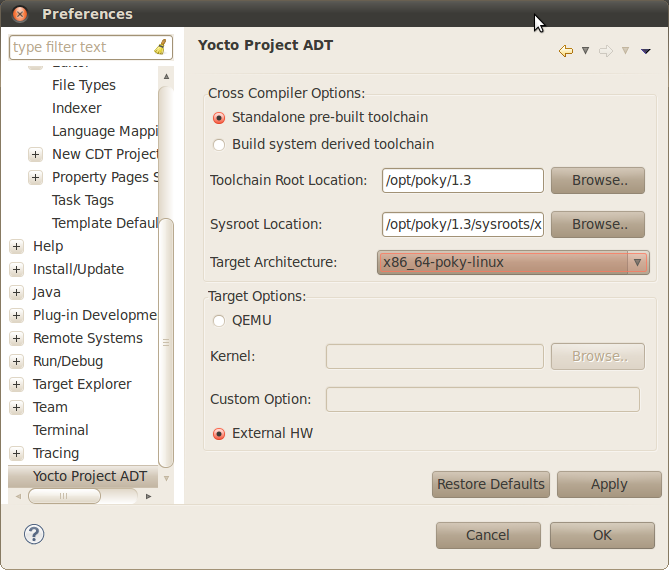This screenshot has height=570, width=669.
Task: Open the Target Architecture dropdown
Action: [637, 263]
